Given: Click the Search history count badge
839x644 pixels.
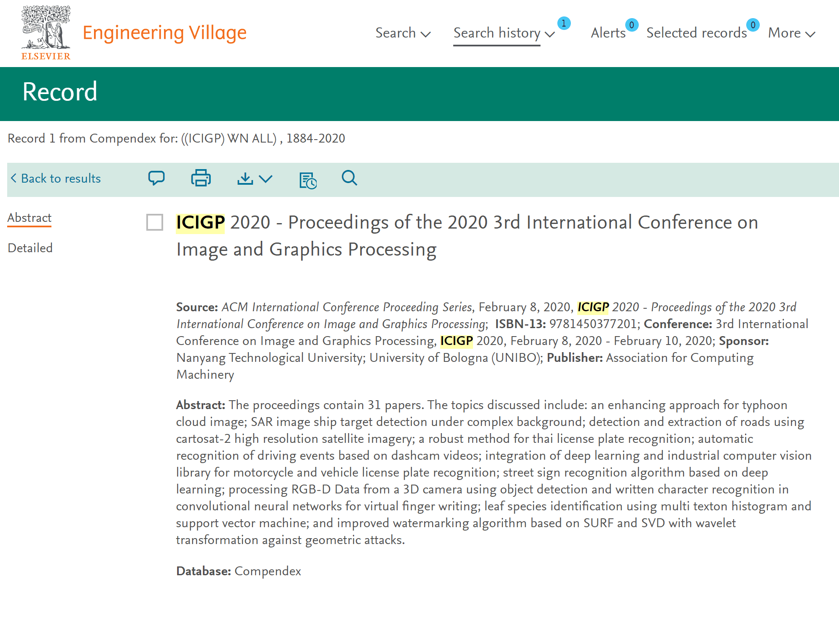Looking at the screenshot, I should (564, 23).
